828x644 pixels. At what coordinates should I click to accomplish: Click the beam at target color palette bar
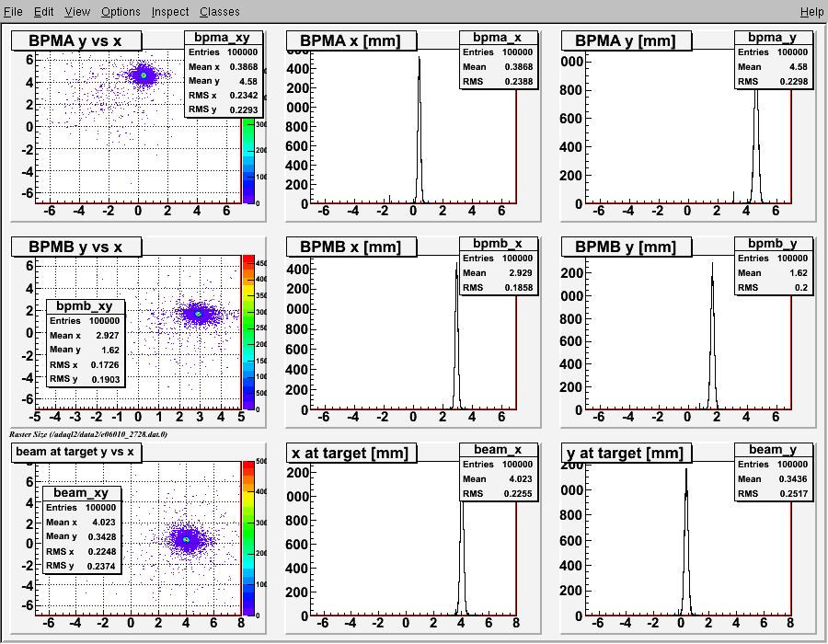248,538
